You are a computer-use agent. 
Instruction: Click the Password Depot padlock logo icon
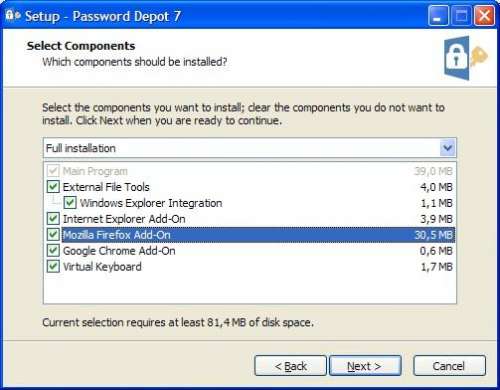click(x=466, y=58)
